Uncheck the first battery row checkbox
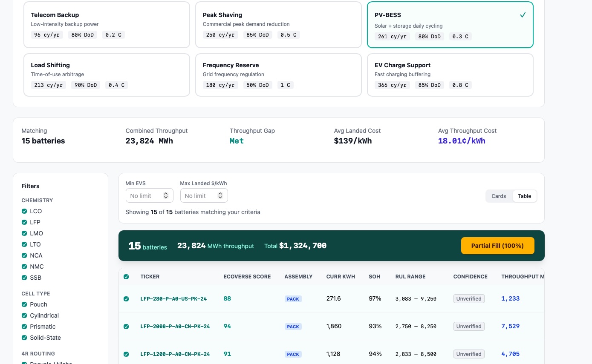 pyautogui.click(x=126, y=299)
